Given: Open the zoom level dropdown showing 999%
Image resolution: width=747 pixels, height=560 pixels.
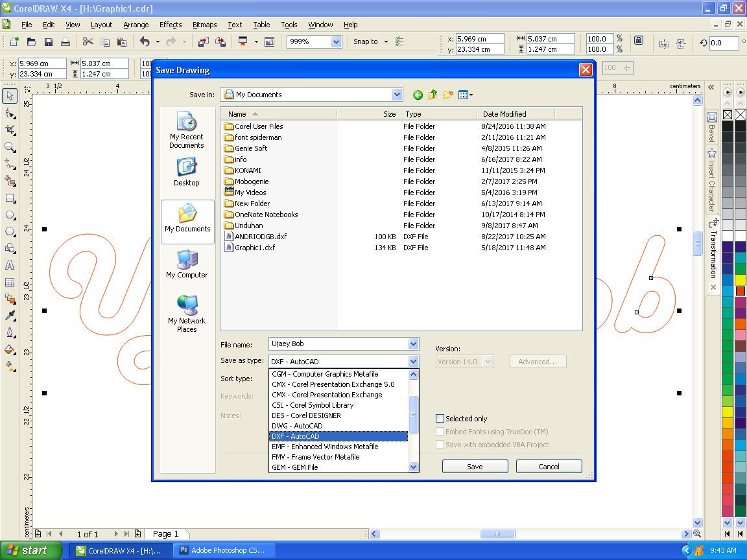Looking at the screenshot, I should (x=337, y=41).
